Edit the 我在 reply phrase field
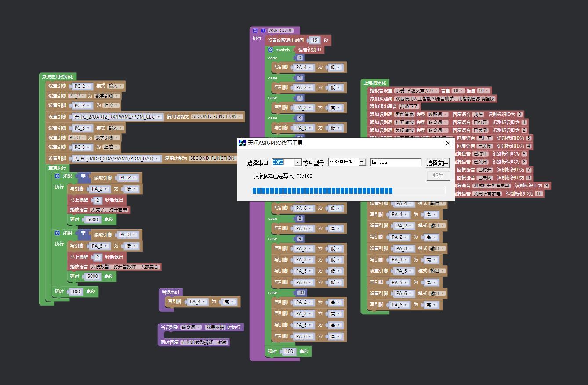The width and height of the screenshot is (588, 385). (478, 115)
